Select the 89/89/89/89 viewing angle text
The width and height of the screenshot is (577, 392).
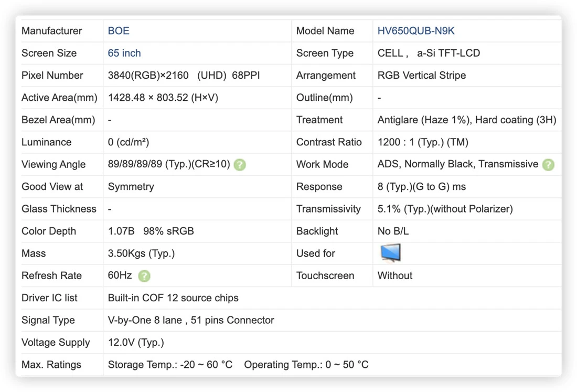coord(169,164)
